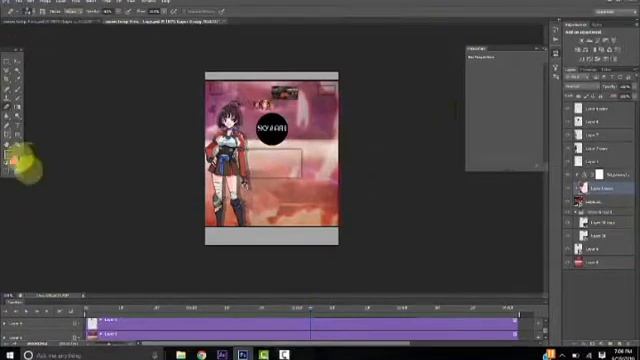Add a Vibrance adjustment
Viewport: 640px width, 360px height.
coord(613,41)
